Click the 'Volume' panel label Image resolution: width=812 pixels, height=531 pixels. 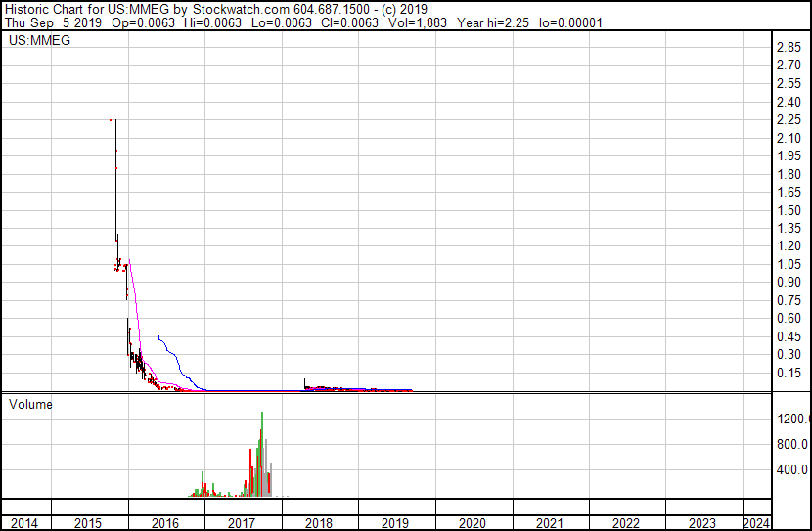pyautogui.click(x=30, y=404)
